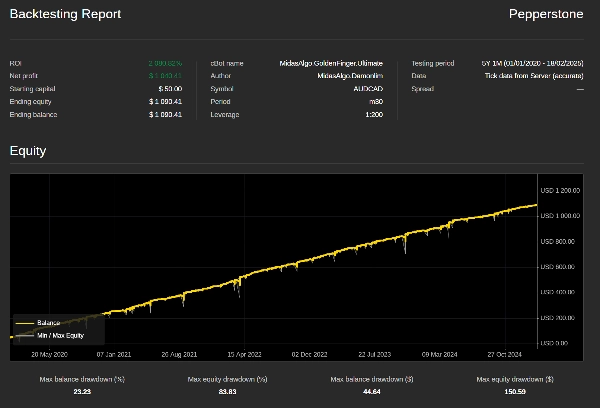This screenshot has width=600, height=408.
Task: Click the Max equity drawdown (%) label
Action: click(x=228, y=380)
